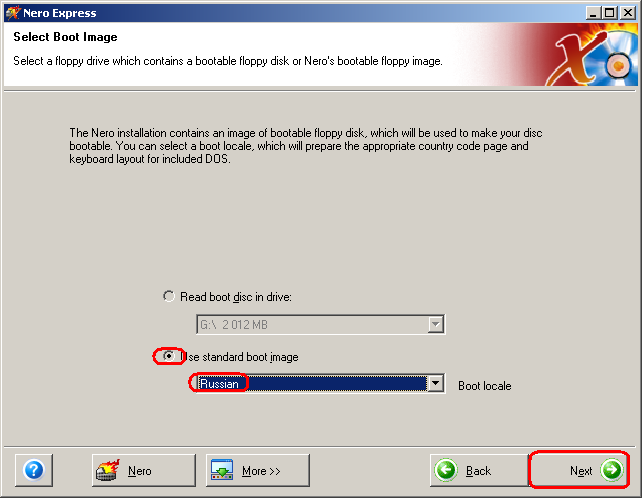642x498 pixels.
Task: Select Use standard boot image radio button
Action: click(169, 356)
